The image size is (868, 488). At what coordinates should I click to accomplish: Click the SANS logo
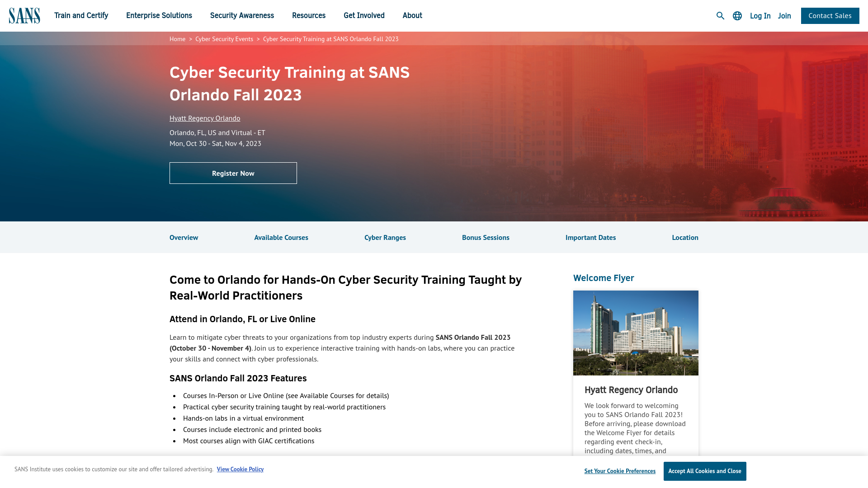click(24, 16)
